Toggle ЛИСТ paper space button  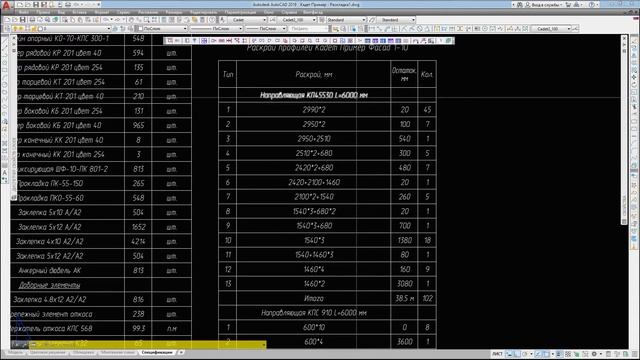[x=497, y=353]
